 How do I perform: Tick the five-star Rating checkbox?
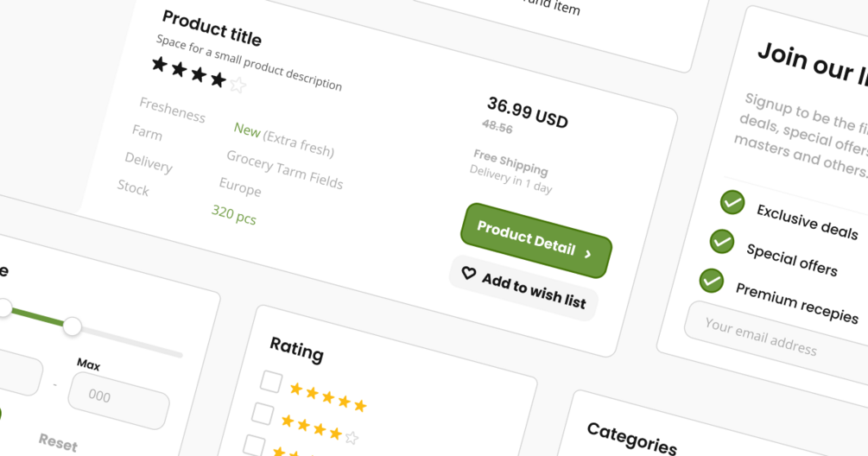click(x=271, y=382)
